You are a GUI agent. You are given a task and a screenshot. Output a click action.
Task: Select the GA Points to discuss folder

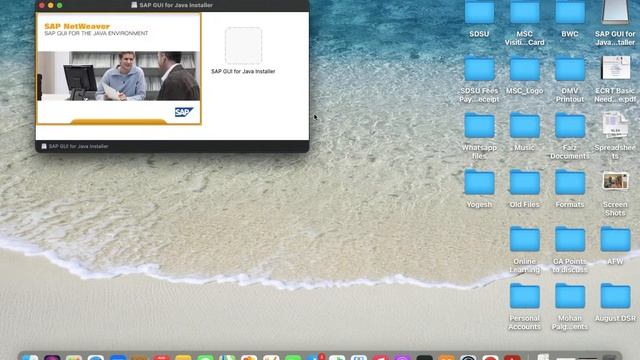click(570, 239)
